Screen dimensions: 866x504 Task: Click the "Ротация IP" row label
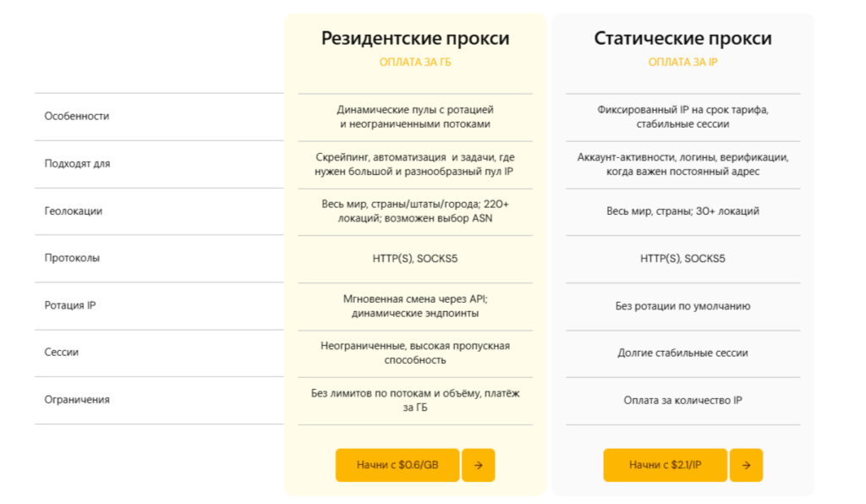(x=70, y=305)
